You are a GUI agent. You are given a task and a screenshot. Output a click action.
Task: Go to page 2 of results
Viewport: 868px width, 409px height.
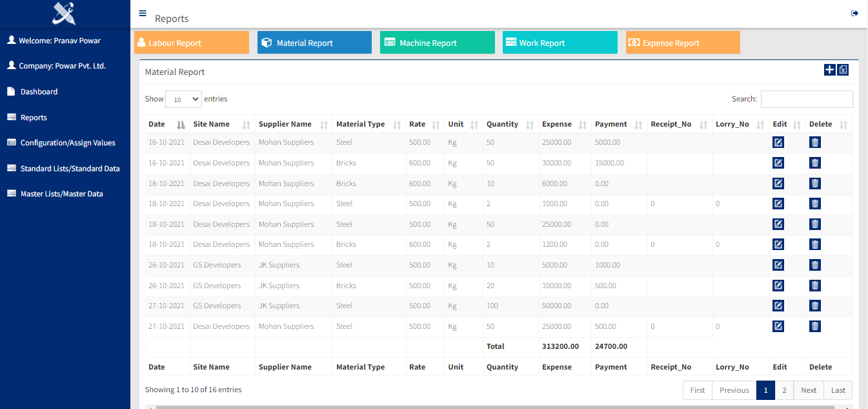(783, 390)
